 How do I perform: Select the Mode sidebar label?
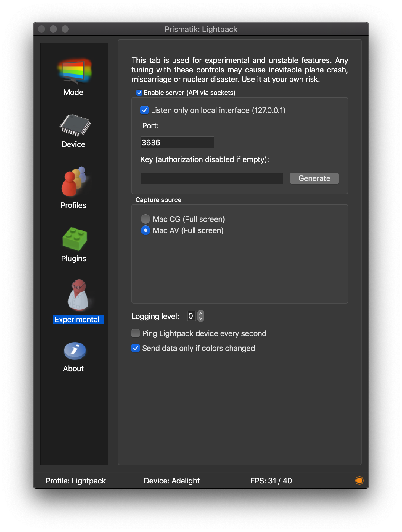(73, 92)
